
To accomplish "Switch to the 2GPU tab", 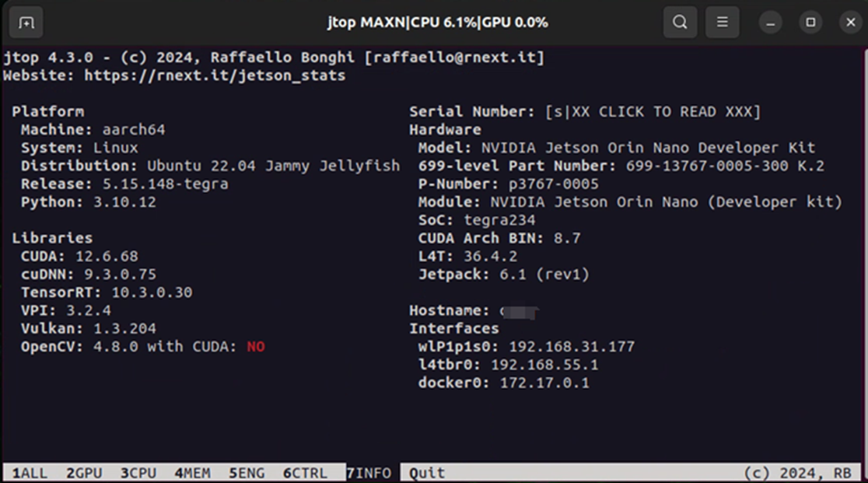I will point(84,474).
